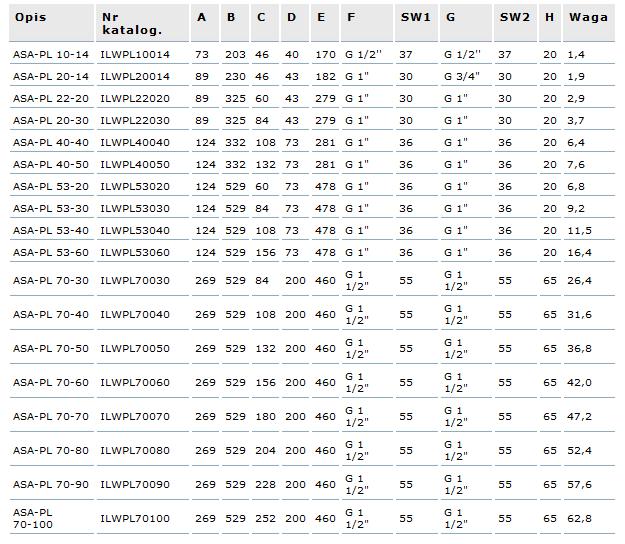Click the Waga column header

click(588, 17)
